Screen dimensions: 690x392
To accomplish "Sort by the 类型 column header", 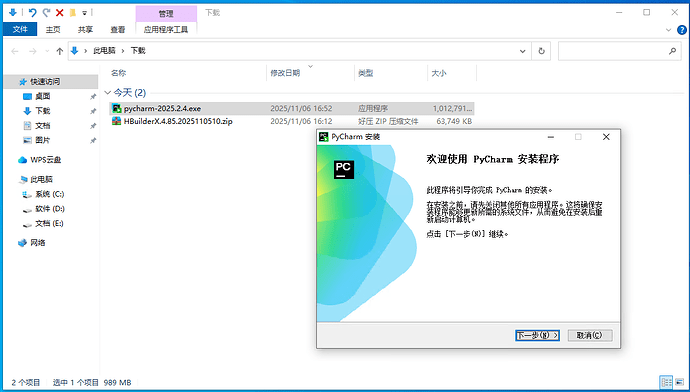I will pos(366,73).
